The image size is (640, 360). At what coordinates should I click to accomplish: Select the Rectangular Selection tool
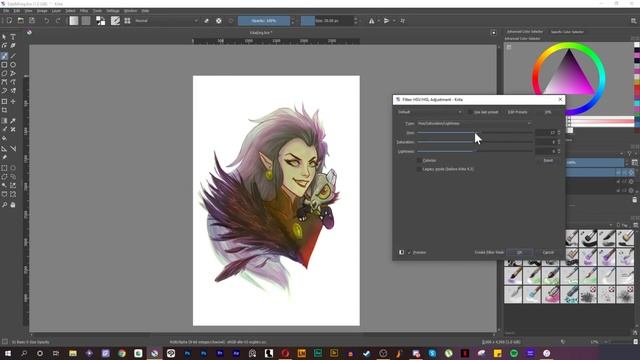click(4, 168)
